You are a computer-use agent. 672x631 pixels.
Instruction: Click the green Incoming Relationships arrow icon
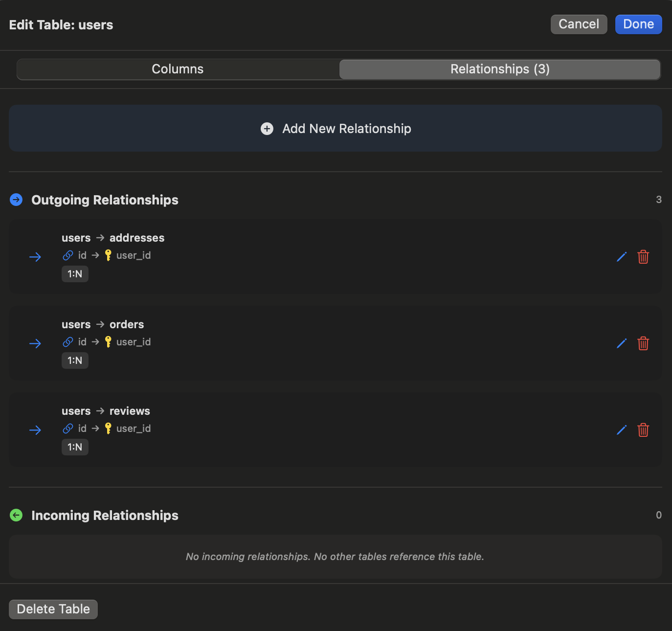pos(16,515)
